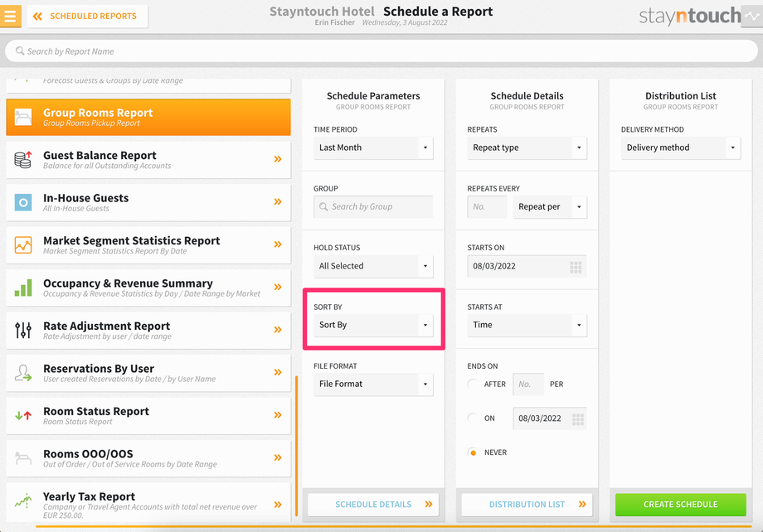Image resolution: width=763 pixels, height=532 pixels.
Task: Open Guest Balance Report chevron arrow
Action: point(278,159)
